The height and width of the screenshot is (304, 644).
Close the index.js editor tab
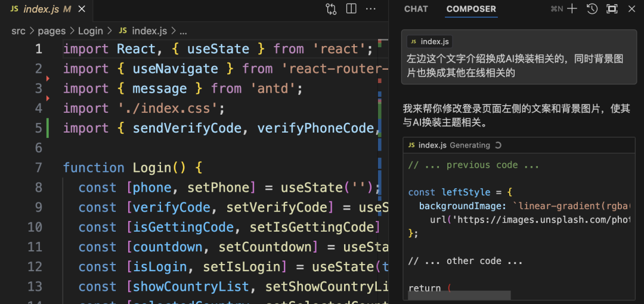coord(82,10)
